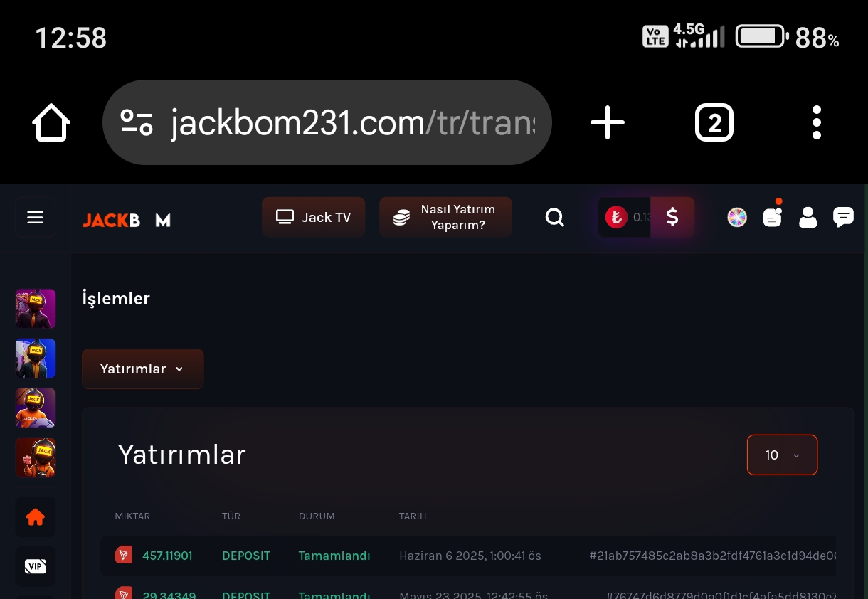Open the browser three-dot menu
Image resolution: width=868 pixels, height=599 pixels.
(x=817, y=122)
